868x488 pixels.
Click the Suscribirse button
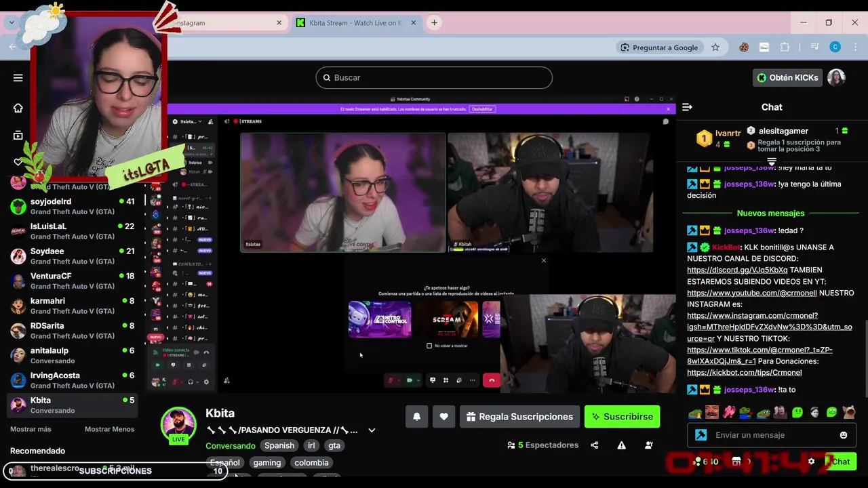[x=622, y=417]
